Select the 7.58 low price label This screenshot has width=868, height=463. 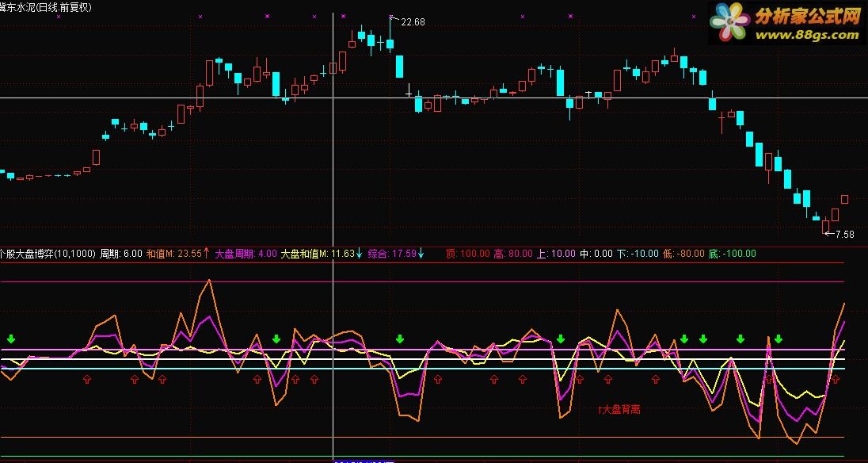pyautogui.click(x=845, y=234)
